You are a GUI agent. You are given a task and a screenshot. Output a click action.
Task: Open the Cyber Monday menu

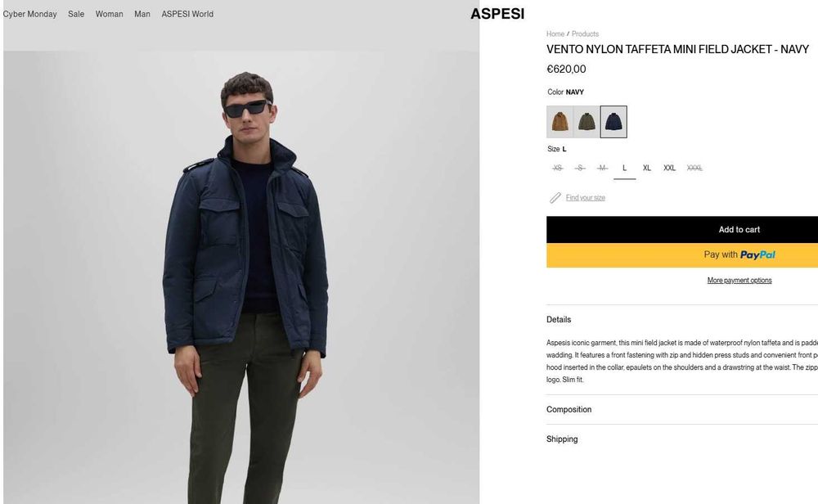30,14
